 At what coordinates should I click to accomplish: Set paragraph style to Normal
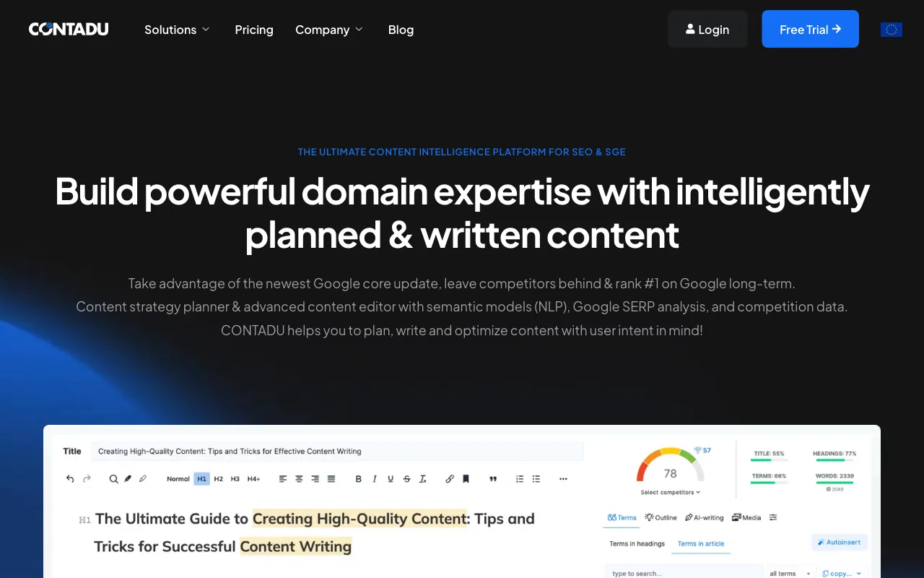coord(178,478)
